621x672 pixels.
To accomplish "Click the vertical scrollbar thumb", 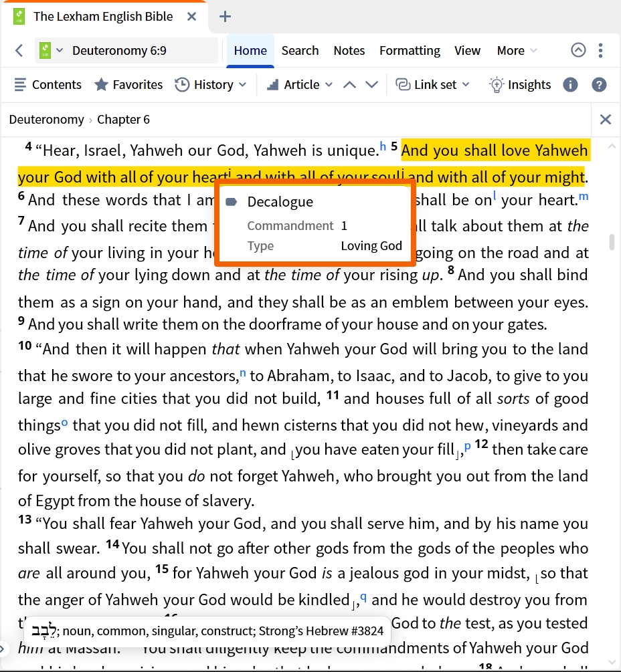I will click(x=612, y=242).
